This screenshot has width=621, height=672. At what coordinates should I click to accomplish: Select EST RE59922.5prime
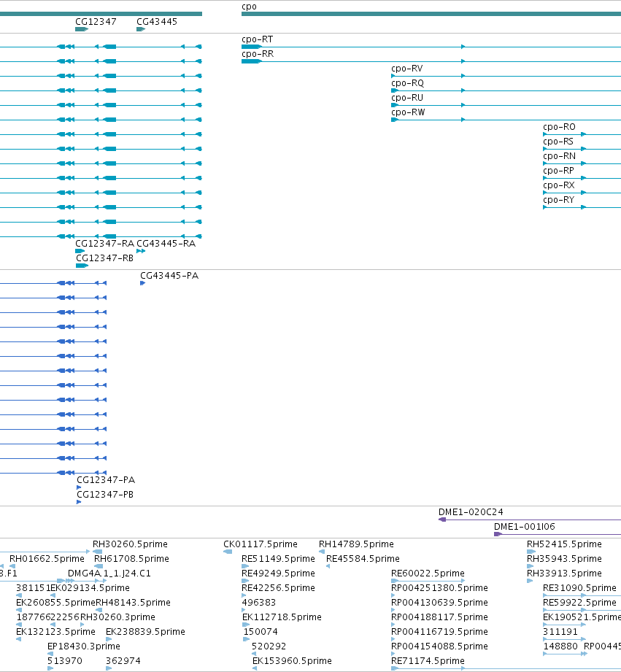click(579, 603)
